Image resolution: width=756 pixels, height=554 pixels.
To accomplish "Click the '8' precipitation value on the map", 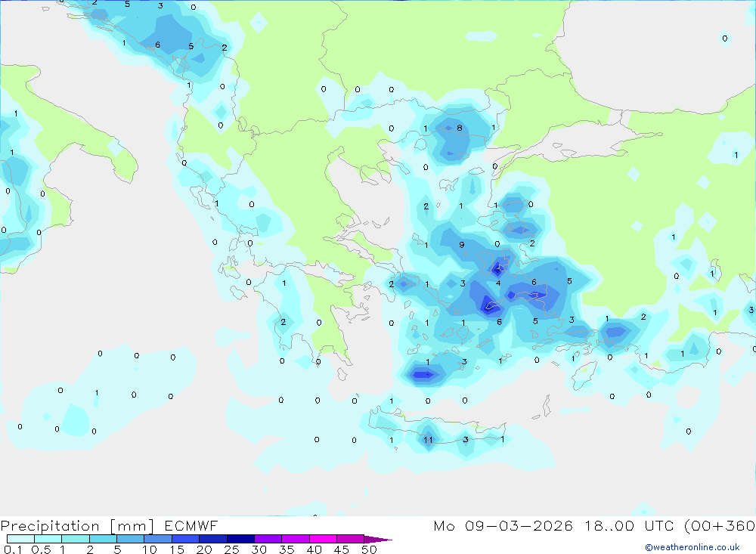I will (460, 128).
